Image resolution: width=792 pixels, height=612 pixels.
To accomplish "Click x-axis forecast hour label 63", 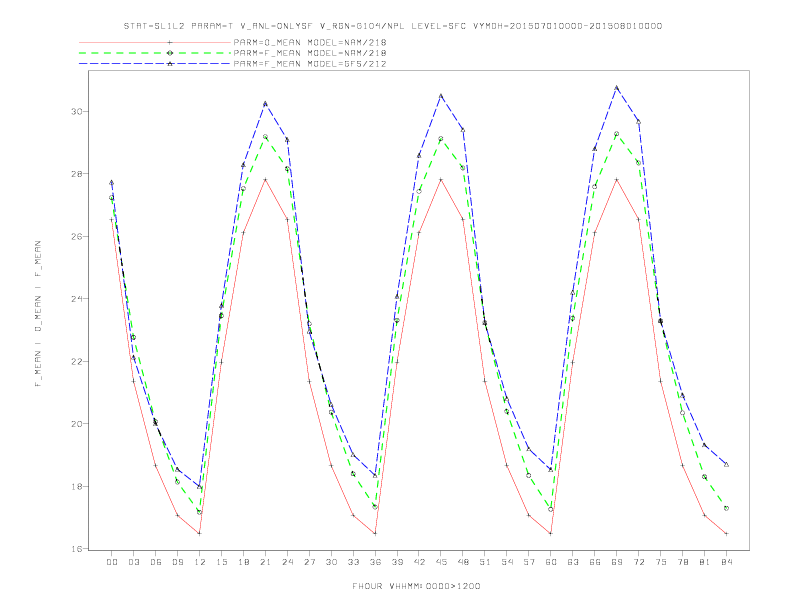I will [x=573, y=562].
